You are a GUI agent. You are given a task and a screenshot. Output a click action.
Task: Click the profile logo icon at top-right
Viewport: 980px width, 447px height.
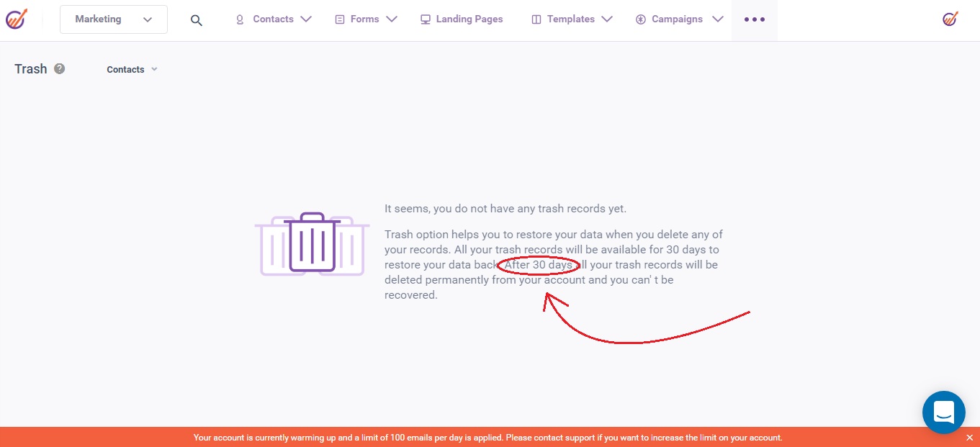[950, 19]
